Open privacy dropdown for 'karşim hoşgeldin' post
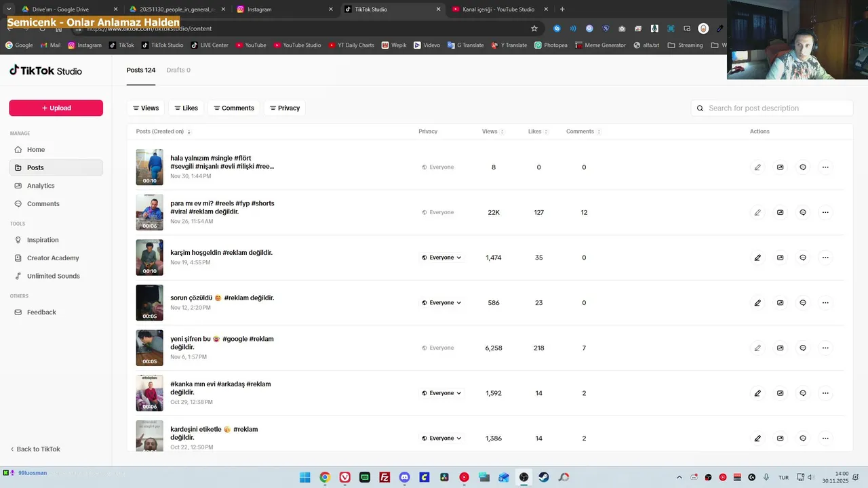The image size is (868, 488). coord(441,258)
